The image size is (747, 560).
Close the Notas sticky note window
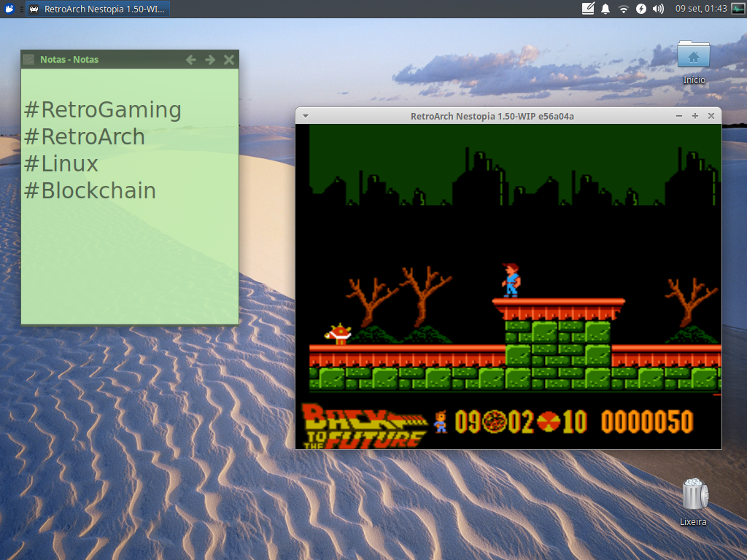click(229, 60)
